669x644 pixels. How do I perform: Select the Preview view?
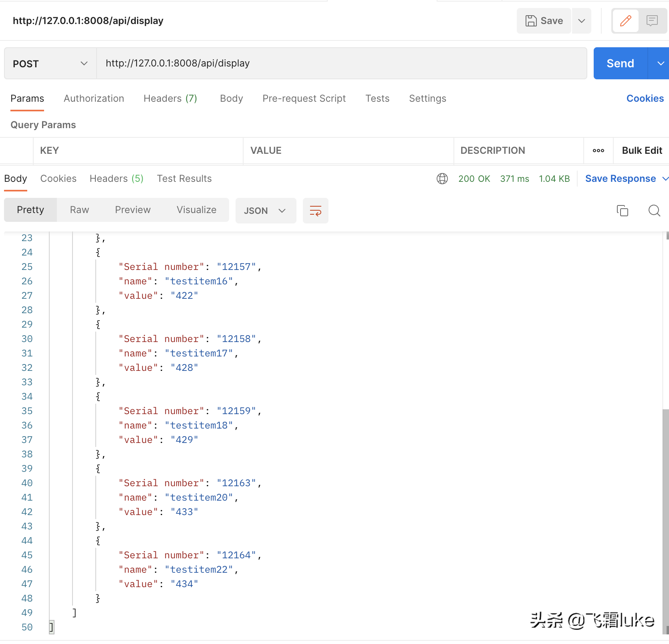133,210
